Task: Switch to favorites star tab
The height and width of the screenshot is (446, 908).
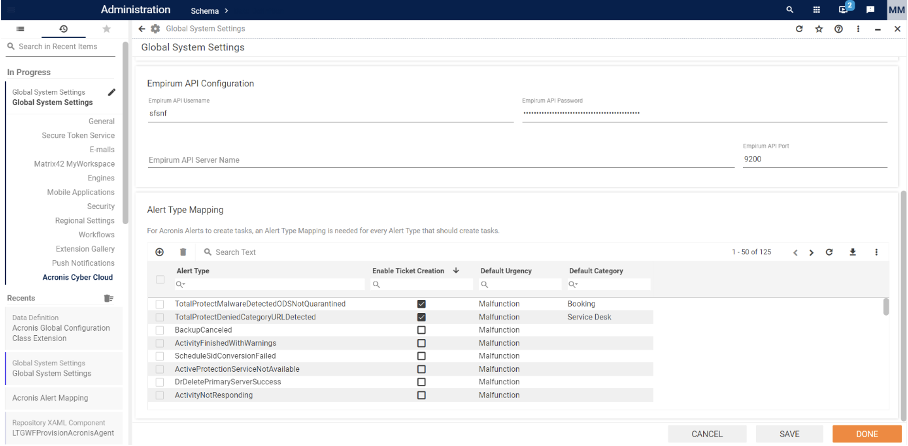Action: point(106,28)
